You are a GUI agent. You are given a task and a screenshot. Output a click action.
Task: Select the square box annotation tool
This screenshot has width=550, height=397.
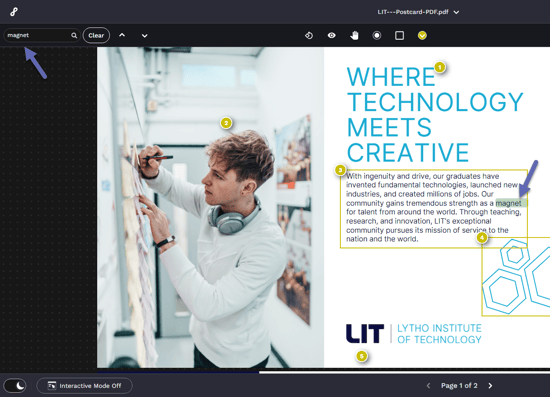400,35
